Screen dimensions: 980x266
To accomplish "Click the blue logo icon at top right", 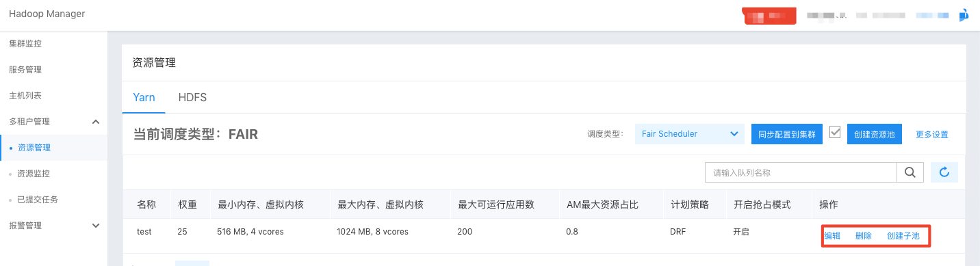I will (964, 15).
